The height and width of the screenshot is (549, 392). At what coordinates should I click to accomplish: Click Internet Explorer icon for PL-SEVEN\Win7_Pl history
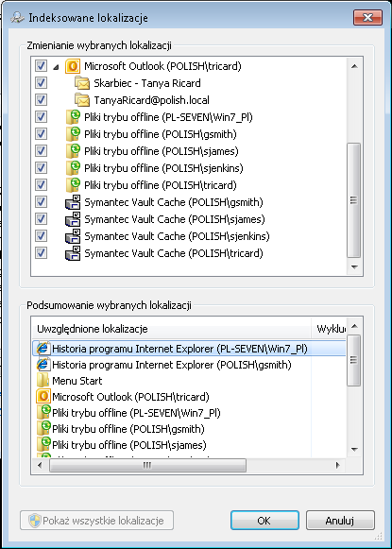coord(43,349)
